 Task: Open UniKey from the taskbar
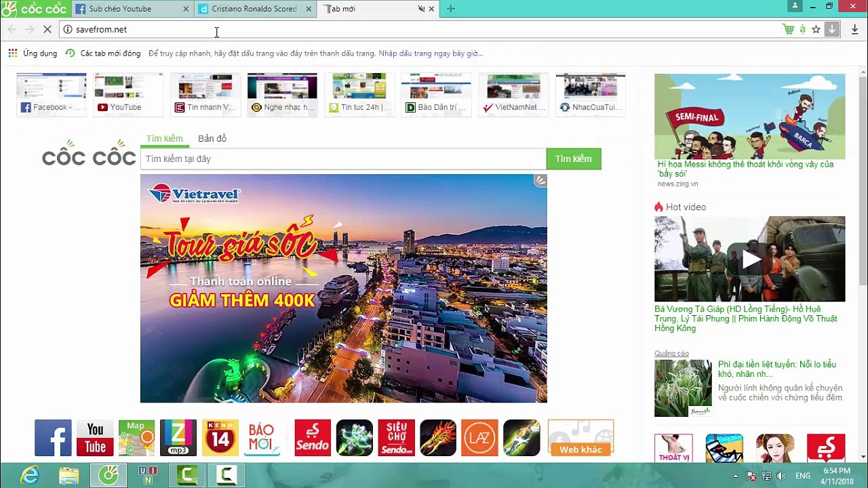[x=147, y=475]
